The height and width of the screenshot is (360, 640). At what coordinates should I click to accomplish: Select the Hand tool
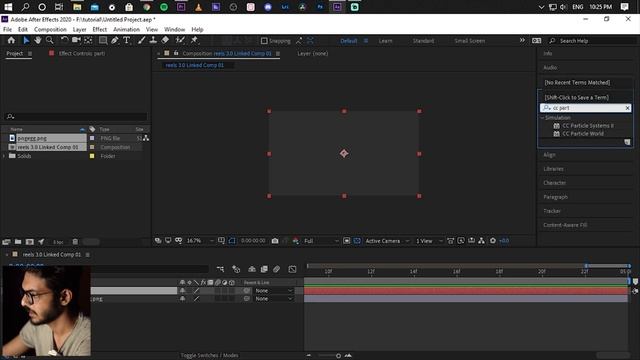(x=38, y=40)
